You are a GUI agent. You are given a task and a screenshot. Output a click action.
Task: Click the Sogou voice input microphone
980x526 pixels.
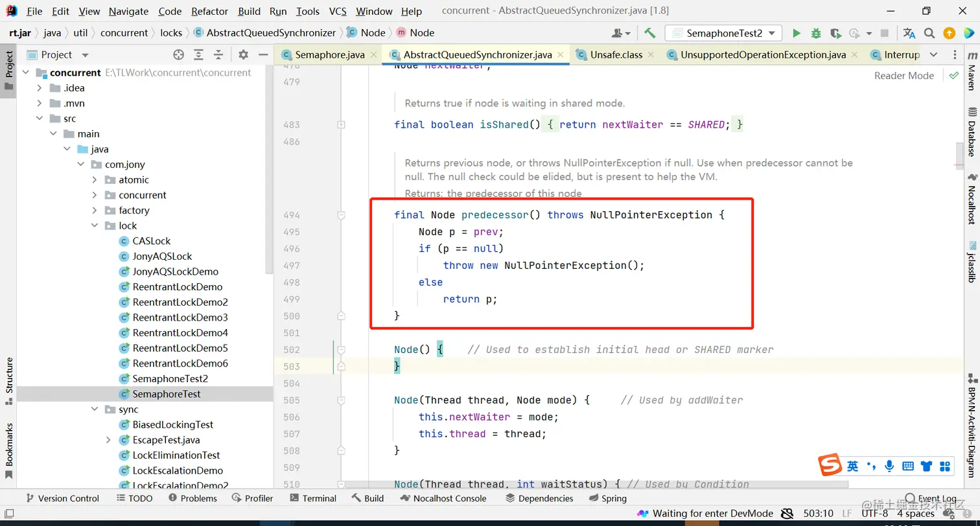tap(889, 466)
